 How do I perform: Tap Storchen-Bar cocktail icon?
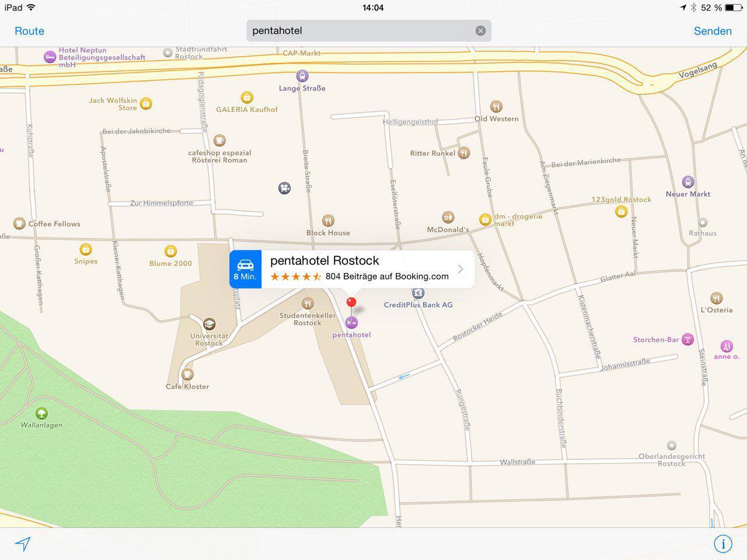pos(688,339)
